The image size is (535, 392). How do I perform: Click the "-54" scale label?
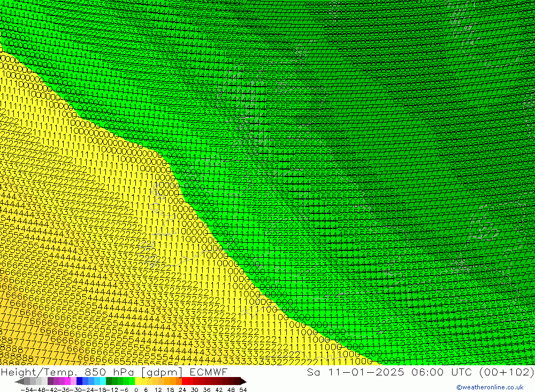pos(27,390)
